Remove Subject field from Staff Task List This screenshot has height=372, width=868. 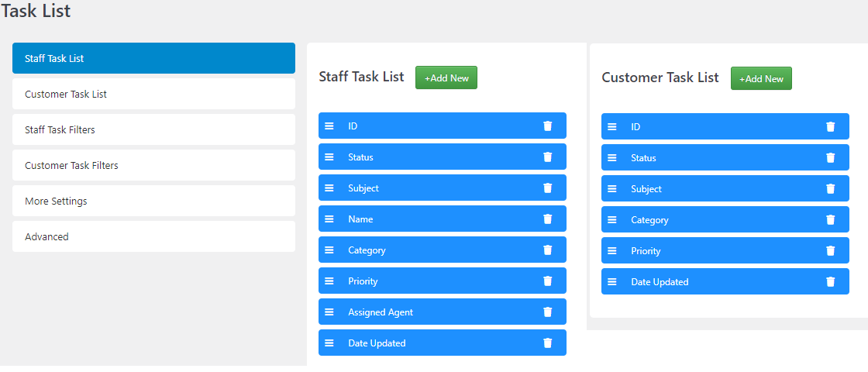[x=547, y=188]
